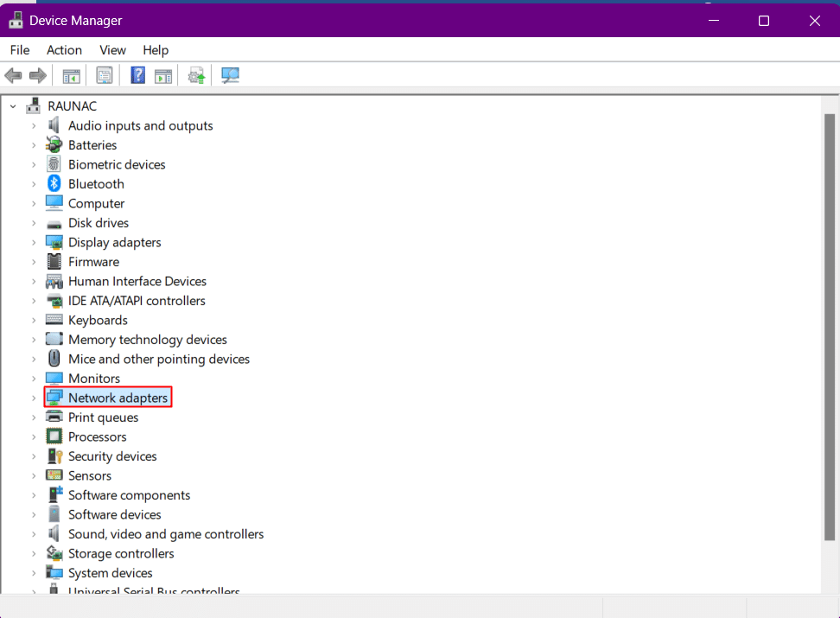The height and width of the screenshot is (618, 840).
Task: Open the View menu
Action: pos(112,50)
